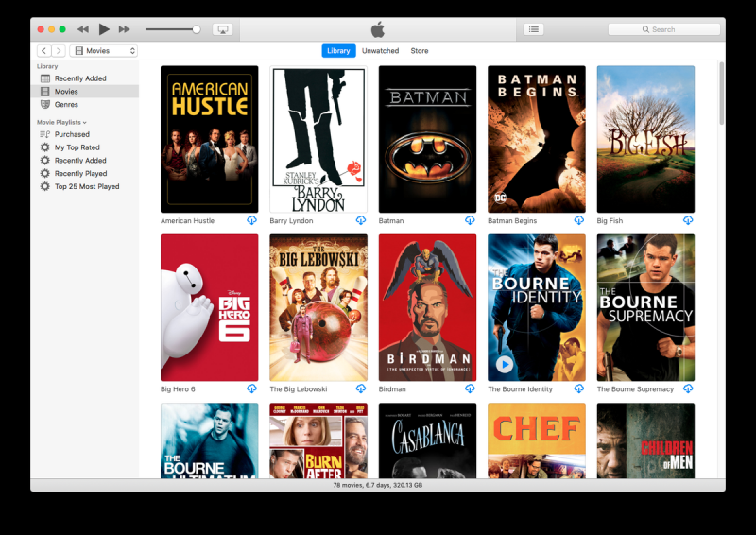The height and width of the screenshot is (535, 756).
Task: Switch to the Unwatched tab
Action: click(380, 51)
